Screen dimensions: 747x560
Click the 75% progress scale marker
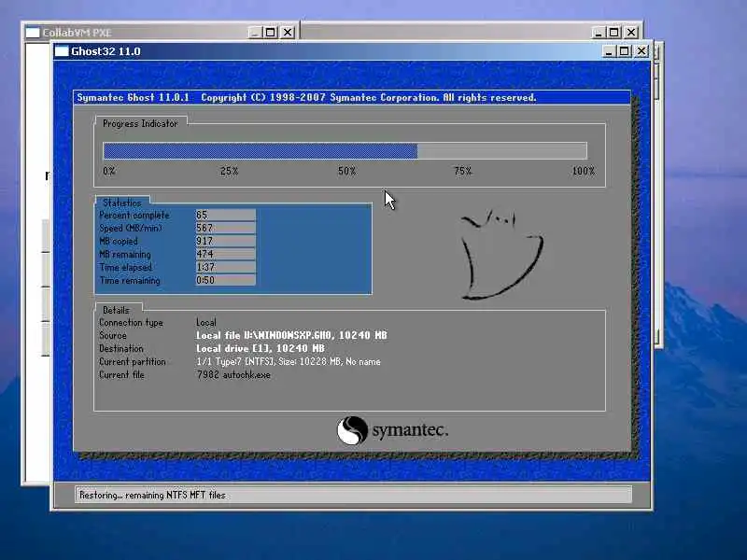tap(462, 171)
